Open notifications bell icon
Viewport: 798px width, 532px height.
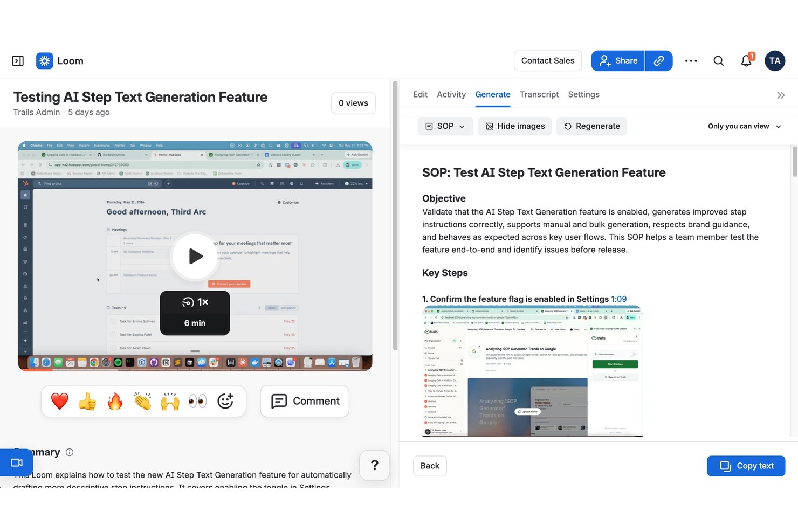[746, 61]
